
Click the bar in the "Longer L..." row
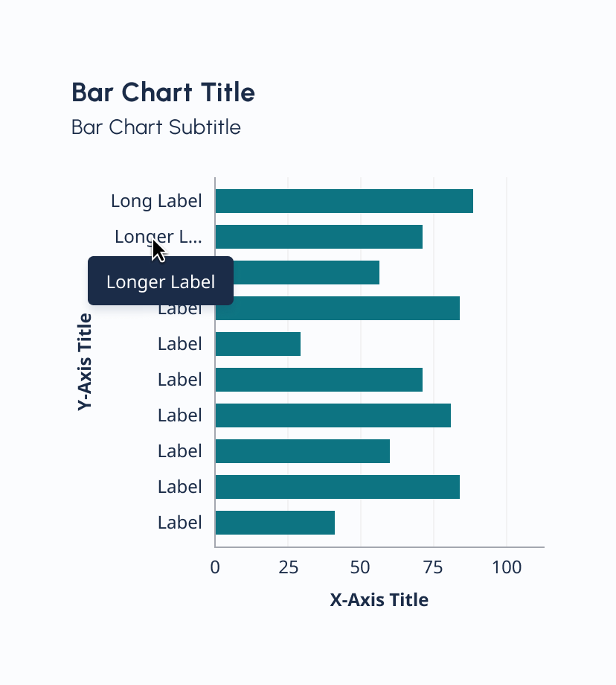(318, 237)
